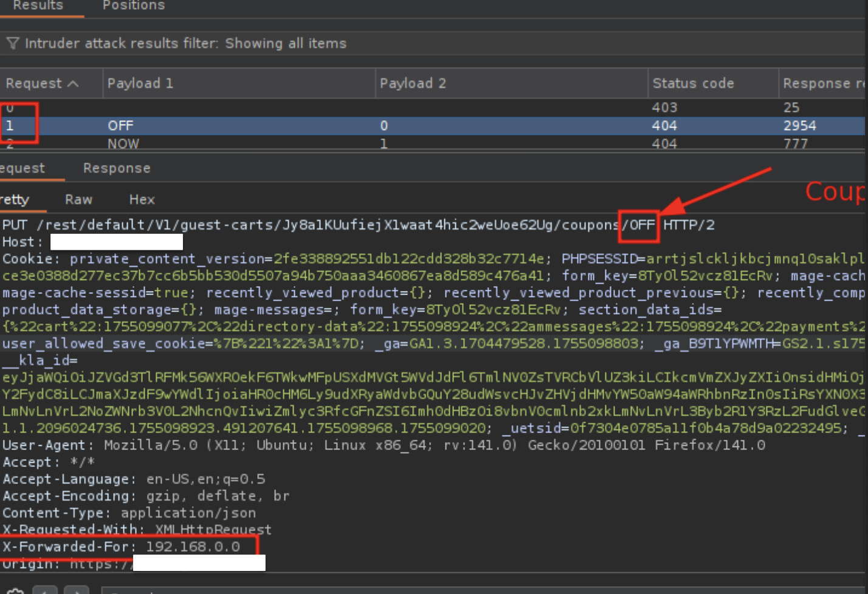The image size is (868, 594).
Task: Click the Request column sort arrow
Action: [x=73, y=84]
